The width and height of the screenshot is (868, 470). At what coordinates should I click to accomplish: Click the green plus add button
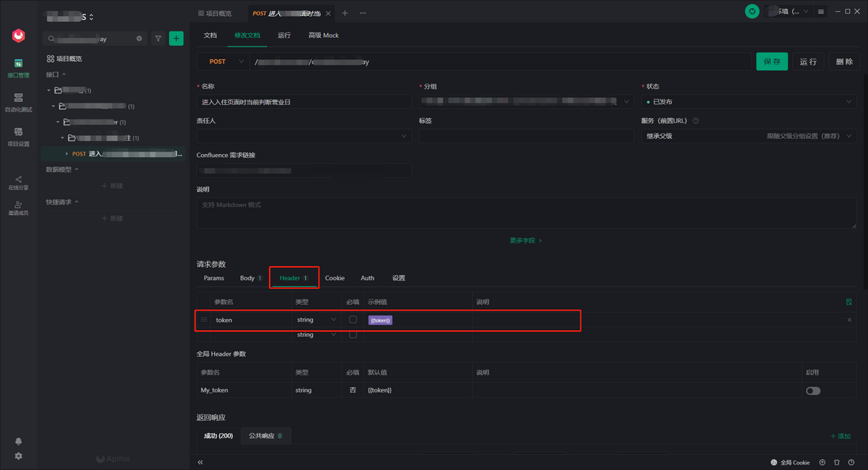coord(176,39)
